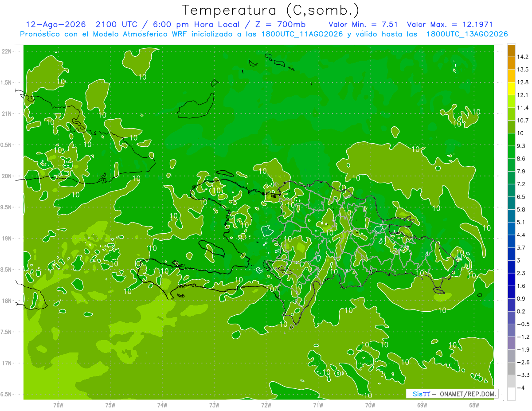Click the legend value "5.1"
The image size is (532, 411).
point(521,222)
